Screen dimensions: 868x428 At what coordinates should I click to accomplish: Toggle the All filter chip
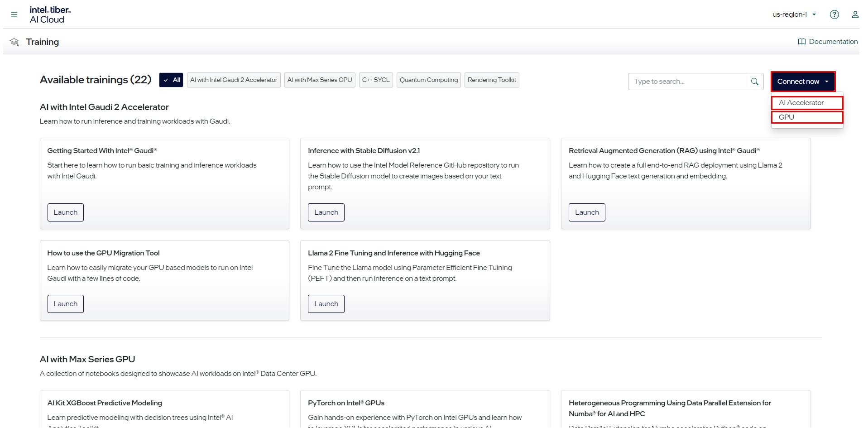click(x=171, y=80)
